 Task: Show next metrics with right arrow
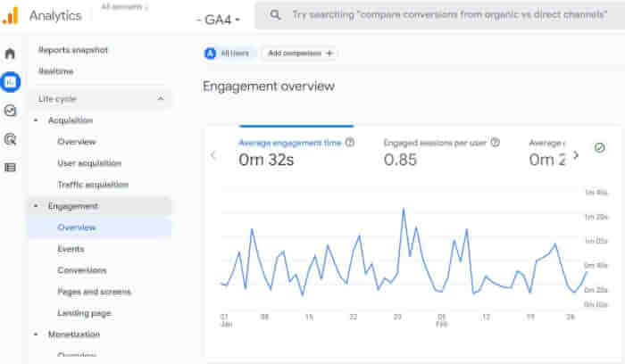[x=576, y=154]
